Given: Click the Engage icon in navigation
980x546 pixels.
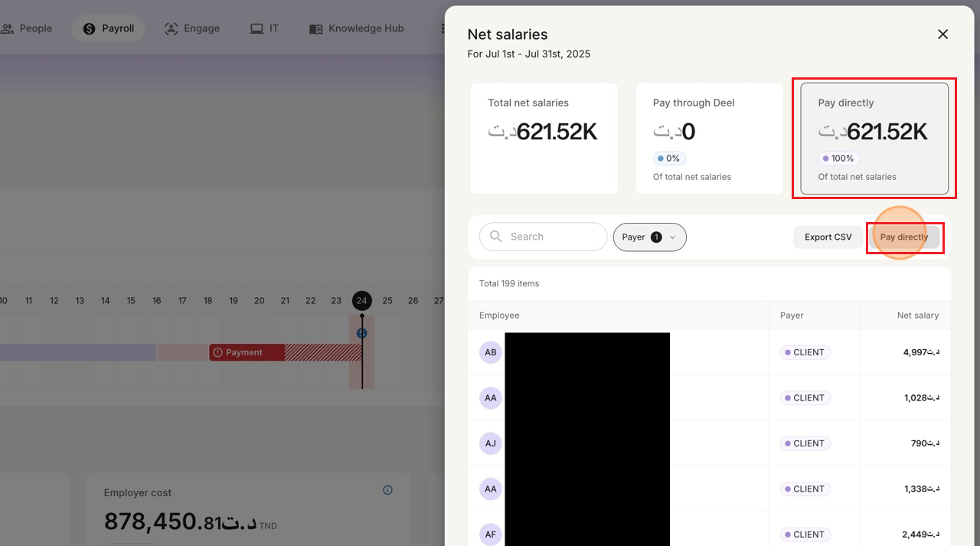Looking at the screenshot, I should point(171,28).
